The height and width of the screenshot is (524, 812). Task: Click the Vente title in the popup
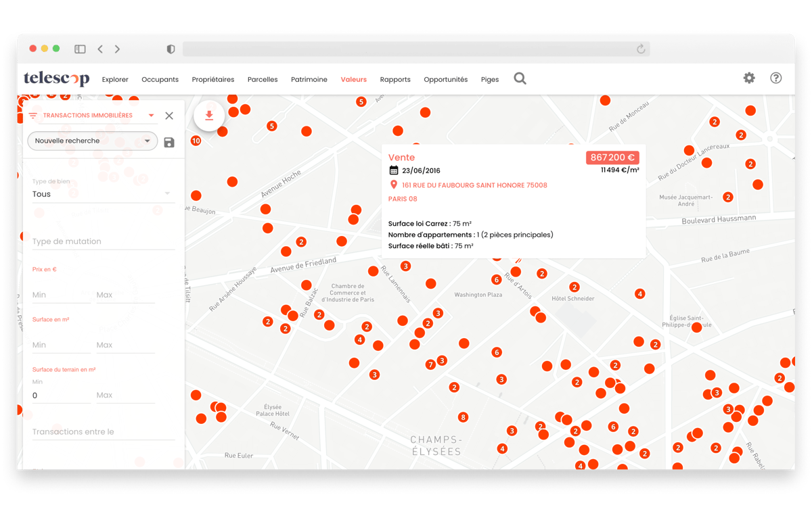pos(401,158)
